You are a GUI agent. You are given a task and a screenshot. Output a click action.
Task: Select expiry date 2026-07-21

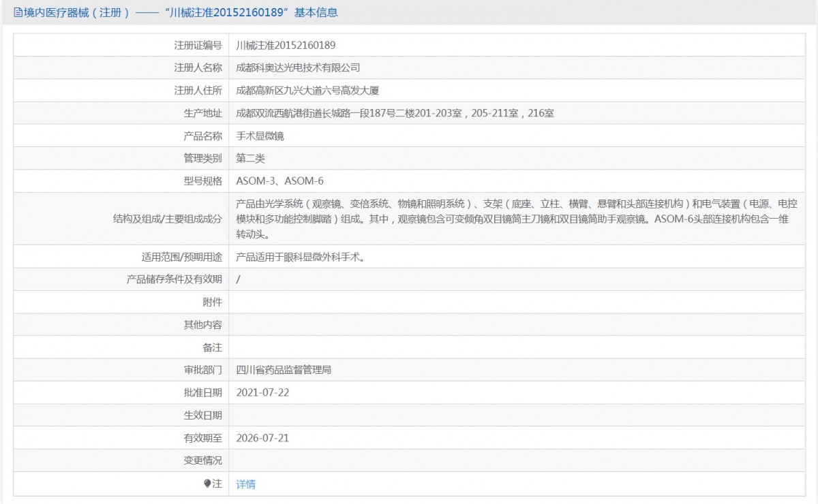(x=262, y=438)
